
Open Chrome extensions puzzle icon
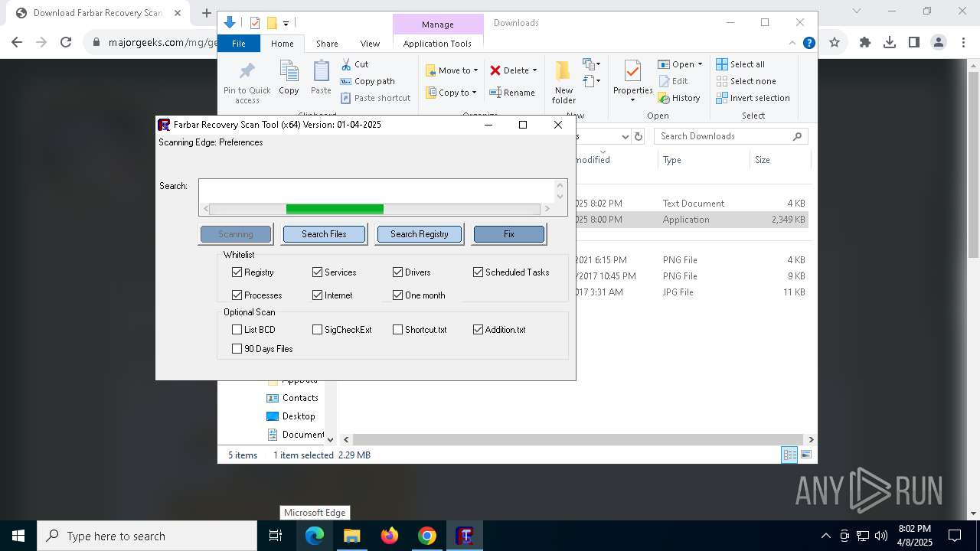click(x=865, y=42)
